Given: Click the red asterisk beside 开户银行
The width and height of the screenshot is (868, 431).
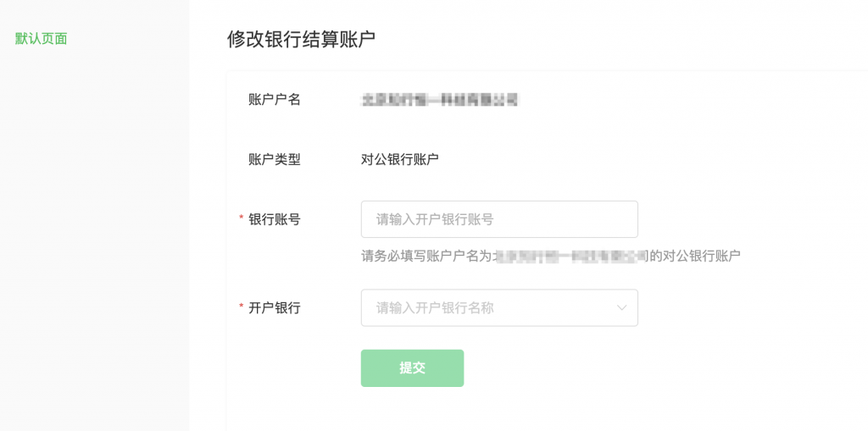Looking at the screenshot, I should pos(242,308).
